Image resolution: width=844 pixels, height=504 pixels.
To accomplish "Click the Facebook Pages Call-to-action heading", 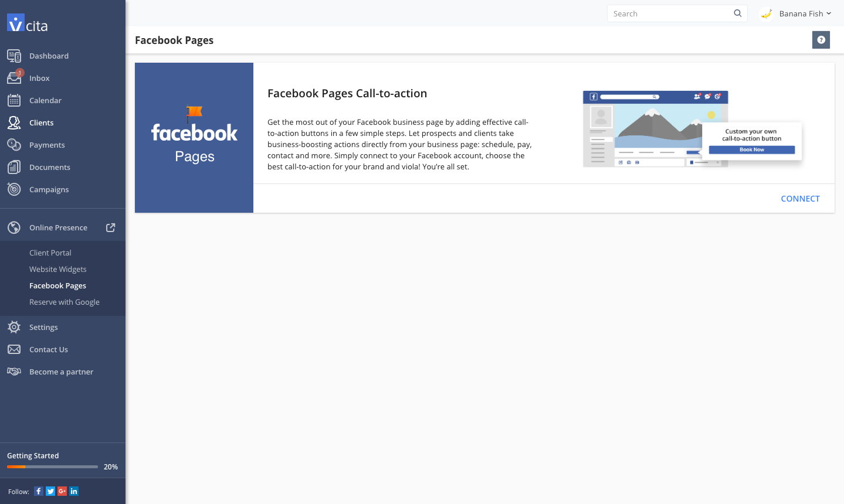I will tap(347, 93).
